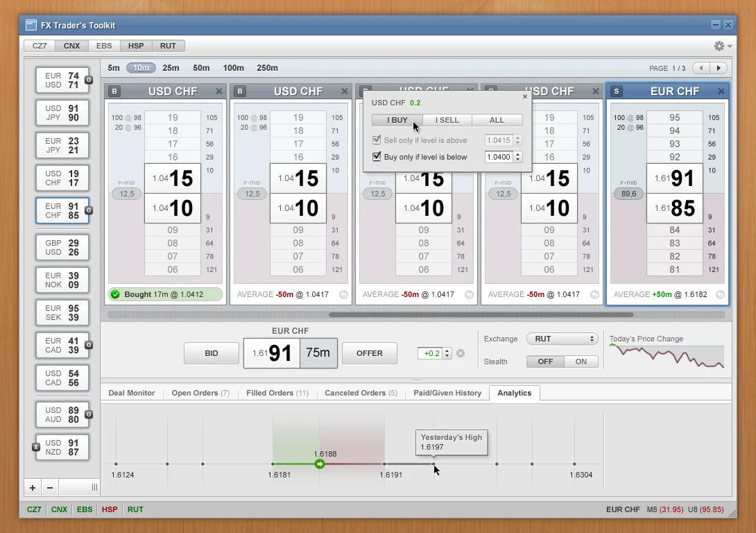The height and width of the screenshot is (533, 756).
Task: Adjust the +0.2 offset stepper
Action: point(447,353)
